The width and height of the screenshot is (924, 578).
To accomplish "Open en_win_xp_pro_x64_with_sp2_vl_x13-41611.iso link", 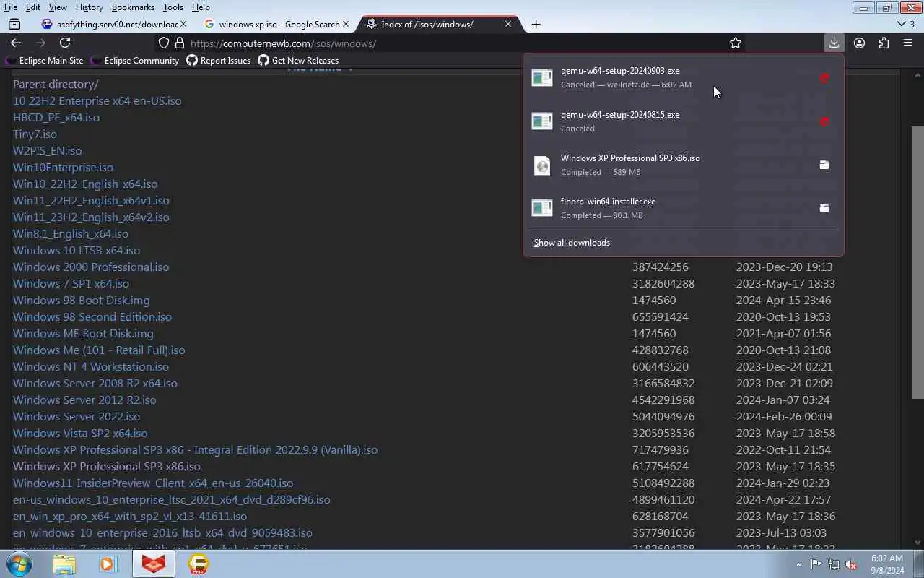I will [130, 516].
